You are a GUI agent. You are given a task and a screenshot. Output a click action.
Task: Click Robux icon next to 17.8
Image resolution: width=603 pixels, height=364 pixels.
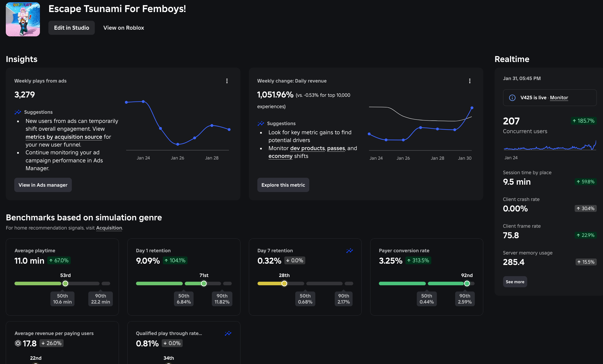pyautogui.click(x=18, y=343)
